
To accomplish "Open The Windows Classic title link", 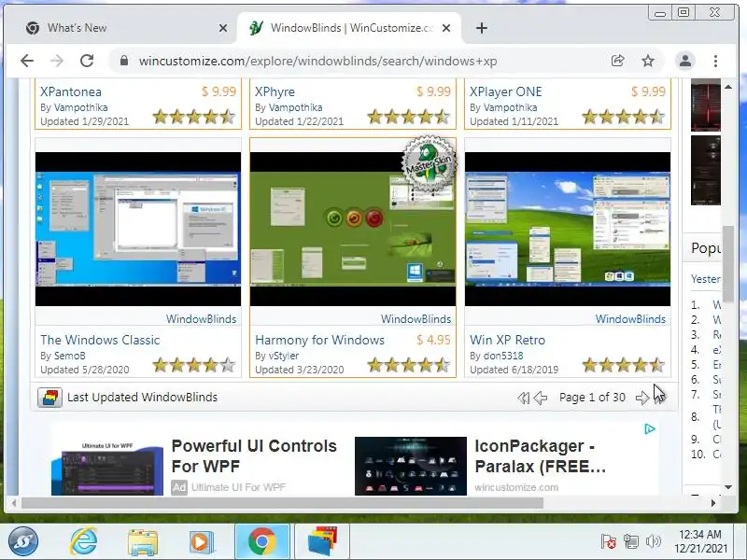I will [x=100, y=340].
